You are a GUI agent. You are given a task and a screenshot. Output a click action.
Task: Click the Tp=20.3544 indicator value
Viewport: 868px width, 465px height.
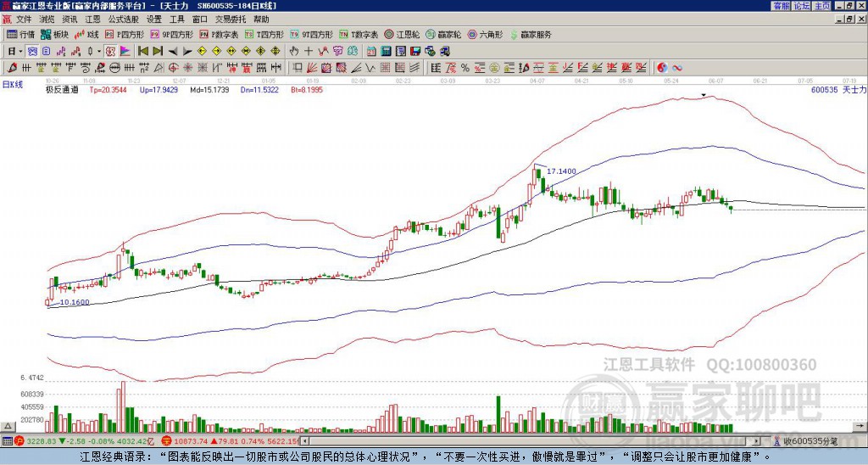click(x=108, y=89)
